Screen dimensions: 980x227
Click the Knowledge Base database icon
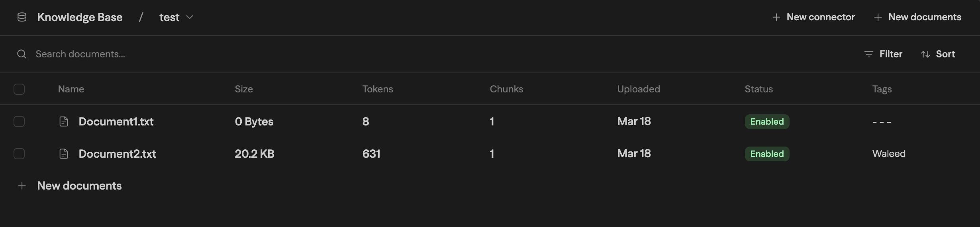[22, 17]
